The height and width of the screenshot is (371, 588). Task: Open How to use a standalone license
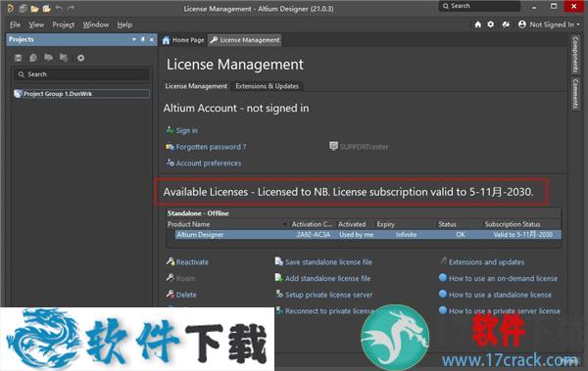pyautogui.click(x=500, y=295)
